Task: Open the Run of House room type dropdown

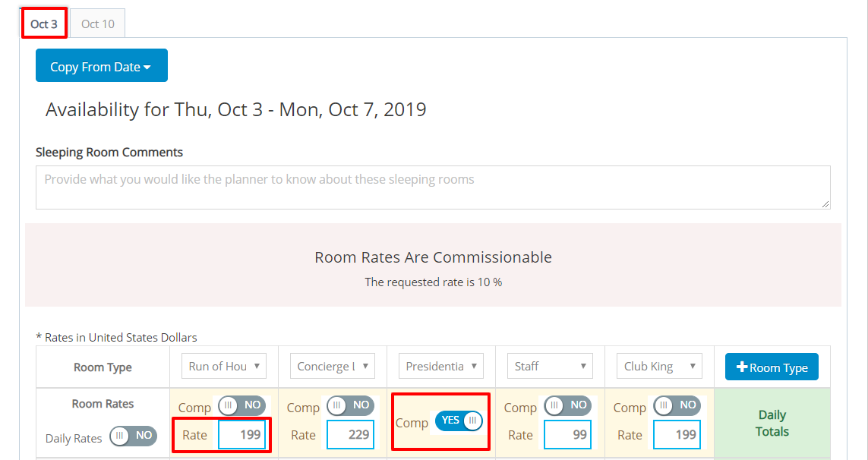Action: click(x=223, y=365)
